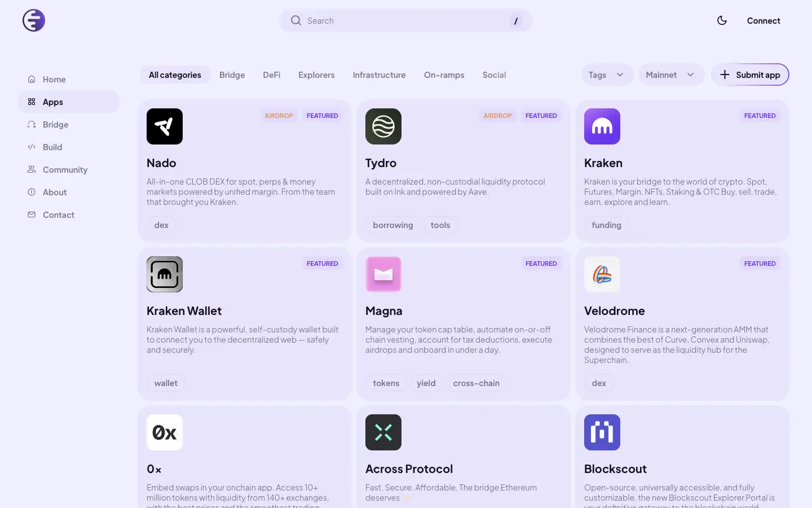Viewport: 812px width, 508px height.
Task: Click the Bridge sidebar icon
Action: [32, 124]
